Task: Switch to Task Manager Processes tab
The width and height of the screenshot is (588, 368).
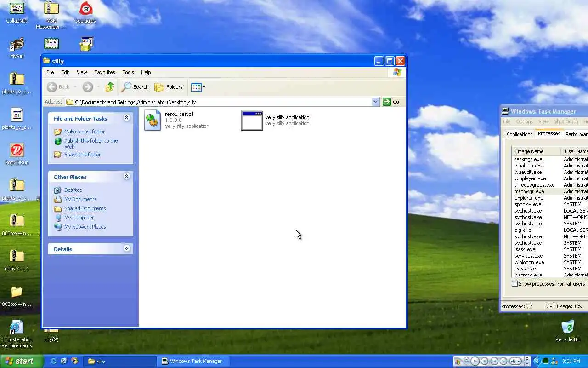Action: click(x=549, y=133)
